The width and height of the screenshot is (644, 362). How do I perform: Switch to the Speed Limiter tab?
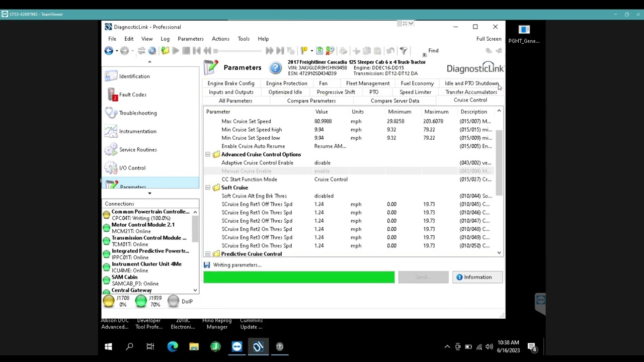pos(415,92)
